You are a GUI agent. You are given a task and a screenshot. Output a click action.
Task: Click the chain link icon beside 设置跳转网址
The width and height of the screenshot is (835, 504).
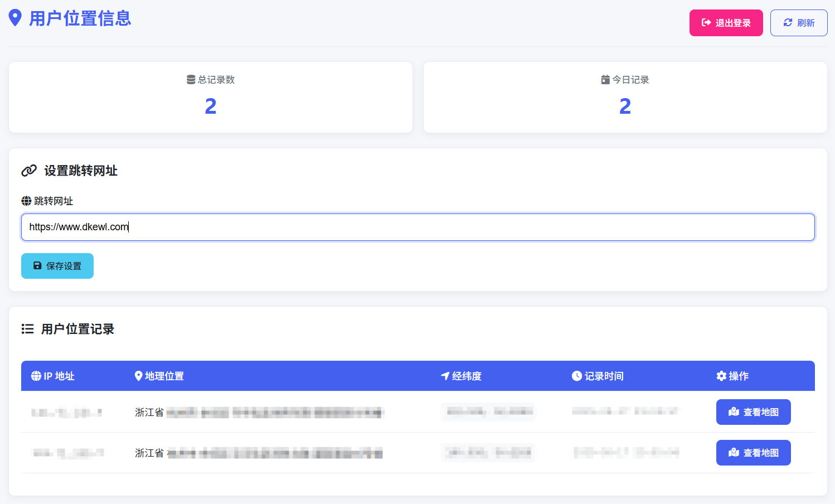[x=29, y=171]
